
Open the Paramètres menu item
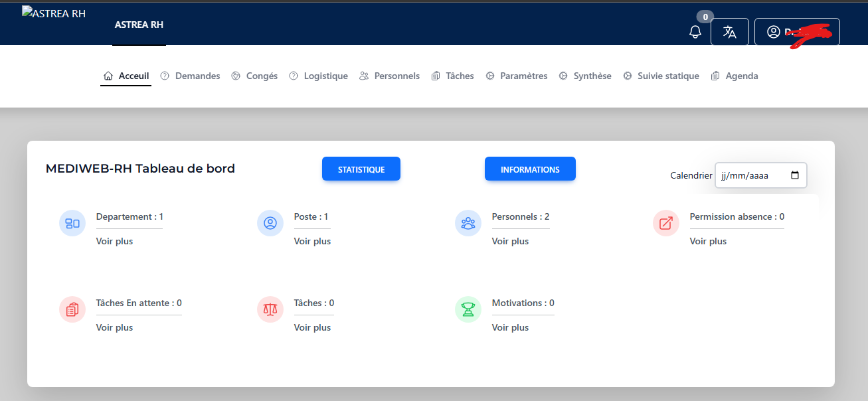516,76
